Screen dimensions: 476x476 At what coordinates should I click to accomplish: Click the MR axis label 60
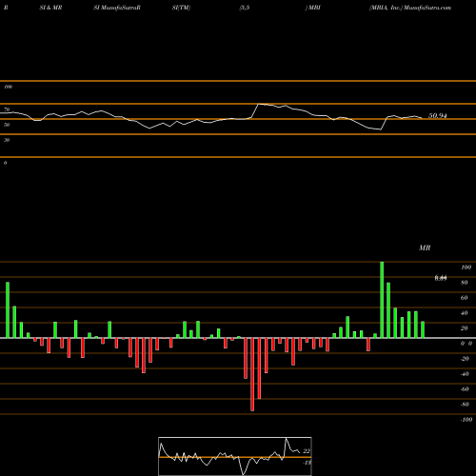coord(465,298)
